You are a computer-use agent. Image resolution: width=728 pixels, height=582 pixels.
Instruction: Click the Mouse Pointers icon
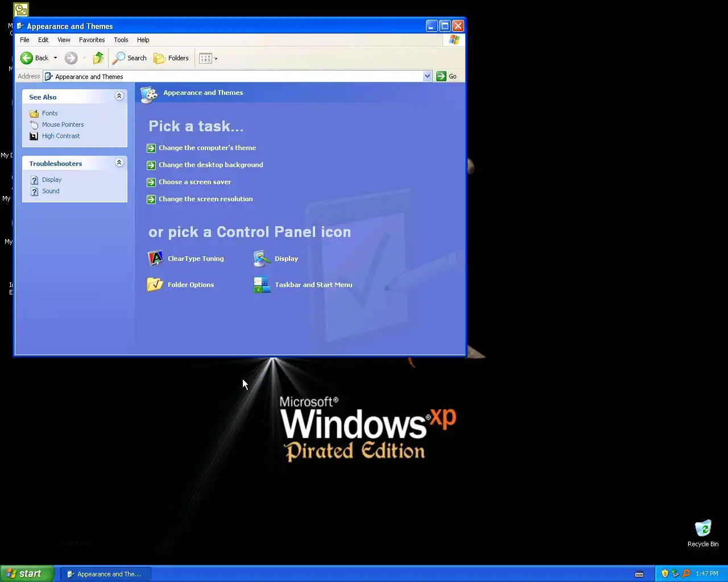tap(34, 124)
